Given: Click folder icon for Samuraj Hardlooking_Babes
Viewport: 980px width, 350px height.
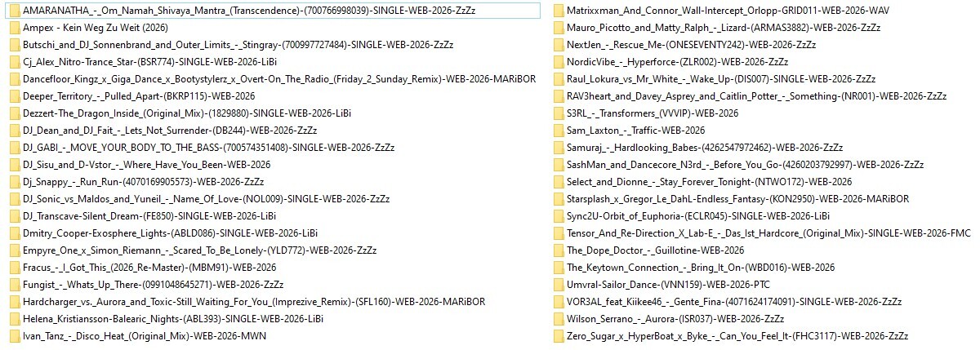Looking at the screenshot, I should pyautogui.click(x=557, y=148).
